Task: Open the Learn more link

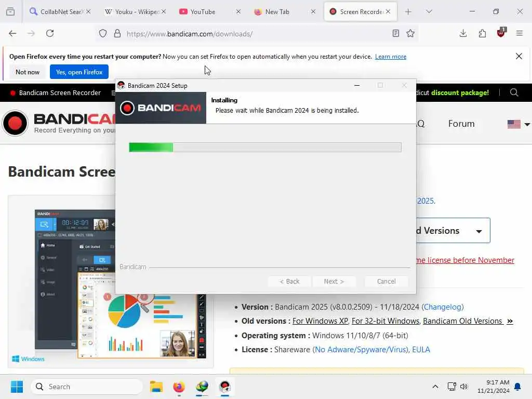Action: click(391, 57)
